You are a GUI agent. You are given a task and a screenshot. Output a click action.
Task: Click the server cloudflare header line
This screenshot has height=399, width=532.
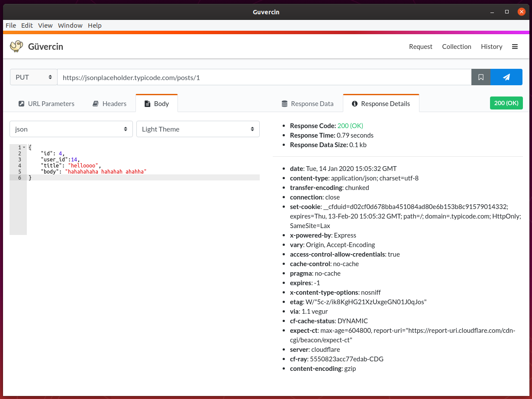[x=315, y=349]
